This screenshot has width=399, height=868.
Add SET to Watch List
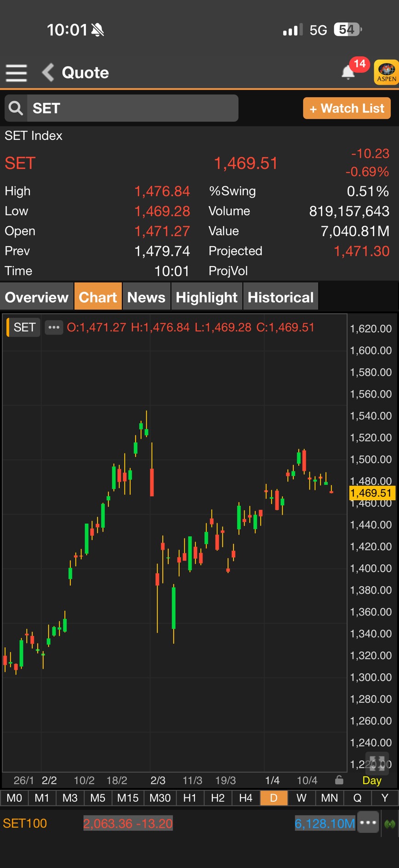[347, 108]
